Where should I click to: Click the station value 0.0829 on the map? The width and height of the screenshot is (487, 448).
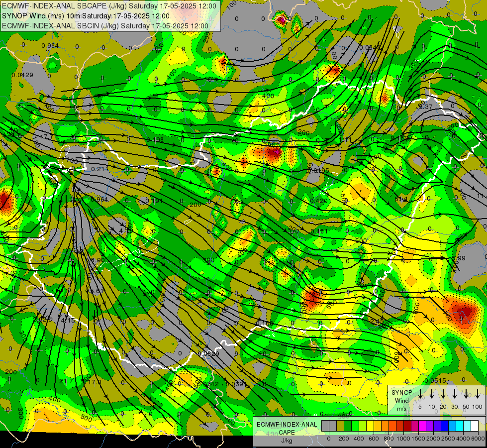tap(208, 353)
